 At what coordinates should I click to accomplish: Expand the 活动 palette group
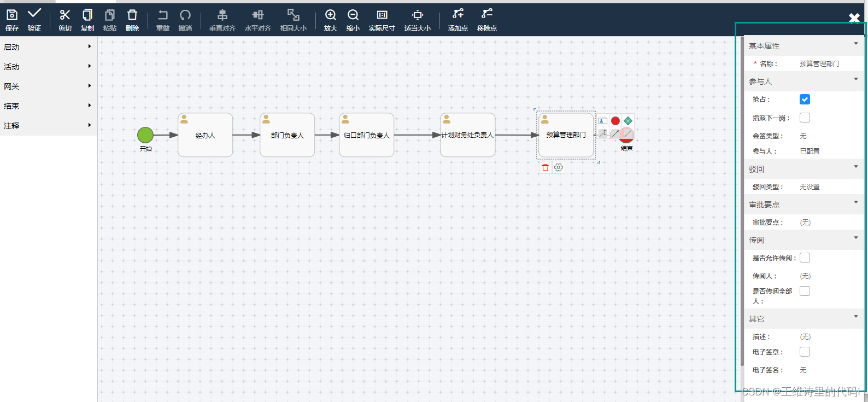(48, 67)
